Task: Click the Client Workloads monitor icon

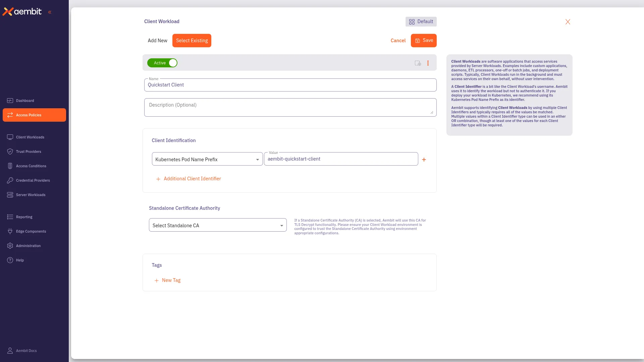Action: point(10,137)
